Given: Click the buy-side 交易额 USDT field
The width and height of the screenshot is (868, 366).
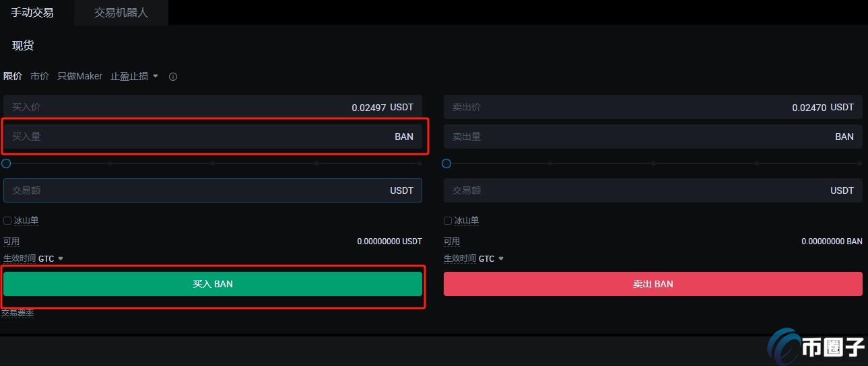Looking at the screenshot, I should click(x=202, y=190).
